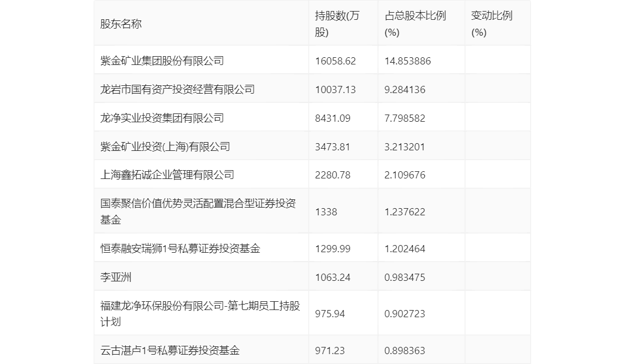Click the 占总股本比例(%) column header
The width and height of the screenshot is (625, 364).
click(x=415, y=24)
